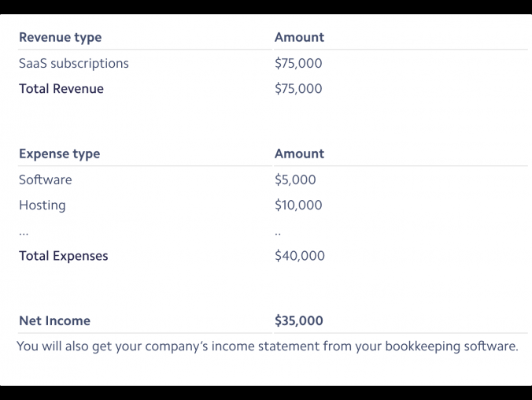Select the Total Expenses label
Image resolution: width=532 pixels, height=400 pixels.
64,255
